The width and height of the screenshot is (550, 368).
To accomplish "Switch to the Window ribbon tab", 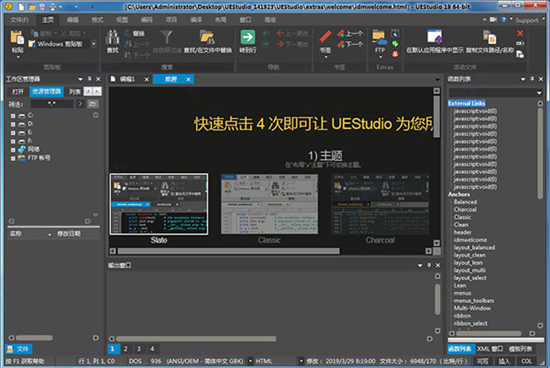I will point(245,20).
